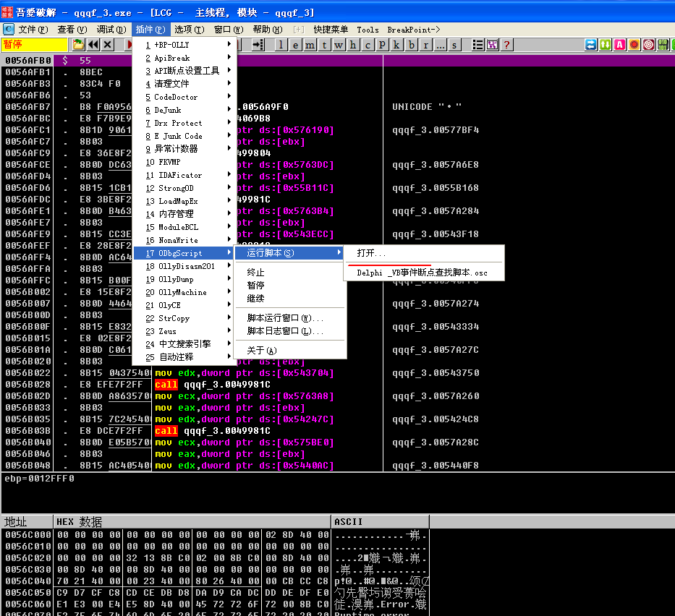Select 暂停 in the ODbgScript menu
This screenshot has width=675, height=616.
pos(290,285)
